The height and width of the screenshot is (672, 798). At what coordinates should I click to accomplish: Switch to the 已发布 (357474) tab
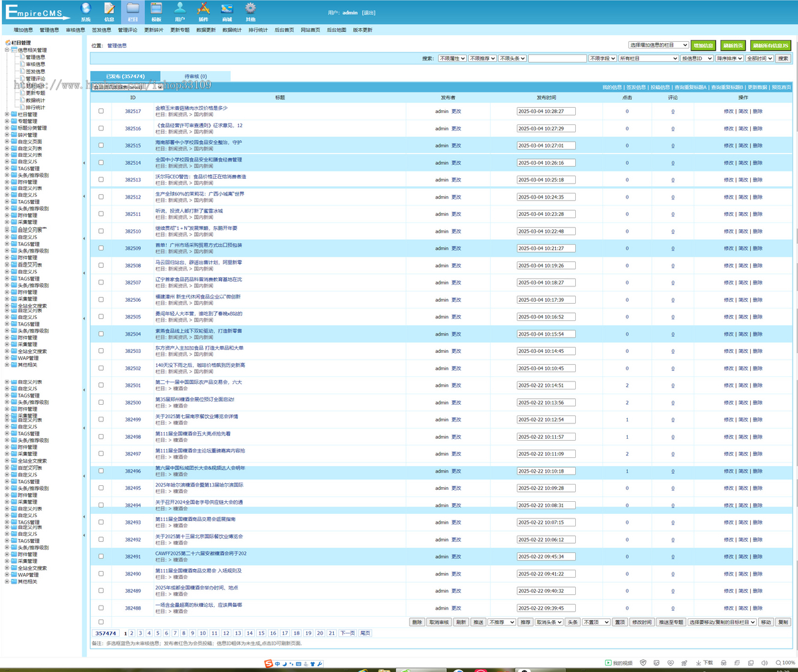(x=125, y=76)
